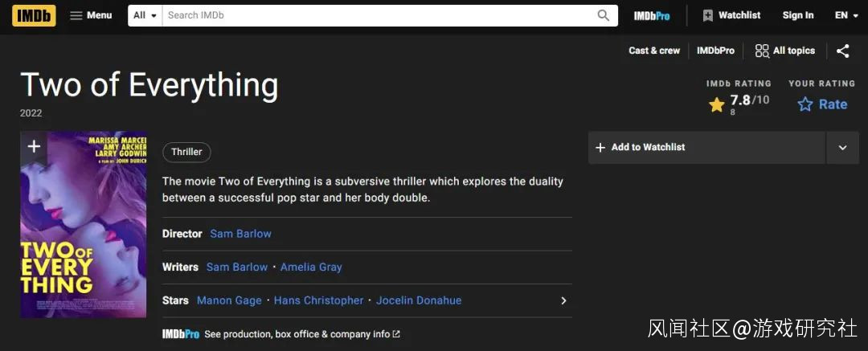Image resolution: width=868 pixels, height=351 pixels.
Task: View IMDb rating 7.8/10 details
Action: [x=739, y=104]
